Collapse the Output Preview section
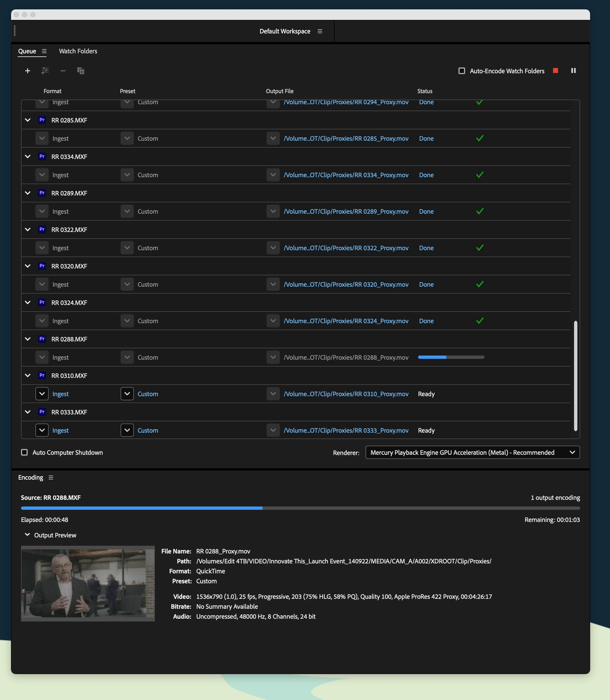 27,535
